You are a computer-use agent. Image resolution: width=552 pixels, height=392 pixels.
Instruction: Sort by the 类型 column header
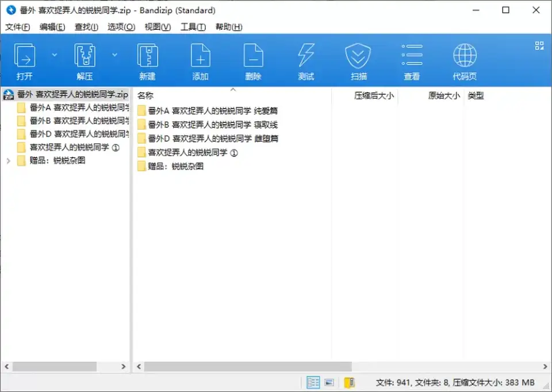point(476,96)
